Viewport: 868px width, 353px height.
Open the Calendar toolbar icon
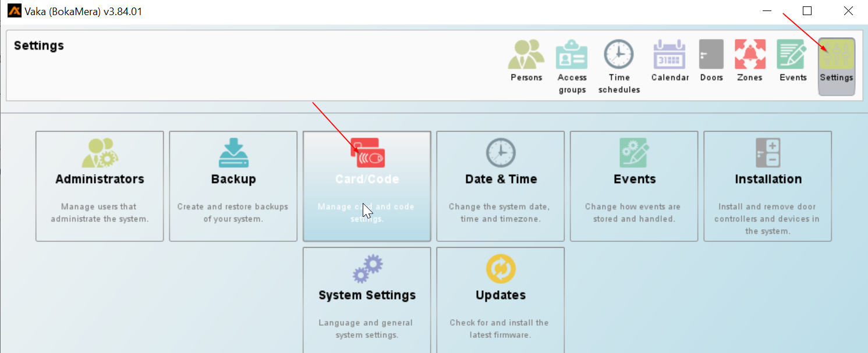(669, 55)
